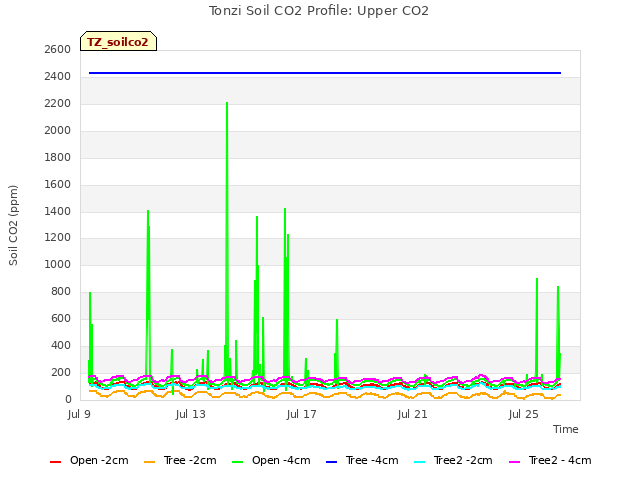Viewport: 640px width, 480px height.
Task: Click the Jul 21 x-axis tick label
Action: coord(413,414)
